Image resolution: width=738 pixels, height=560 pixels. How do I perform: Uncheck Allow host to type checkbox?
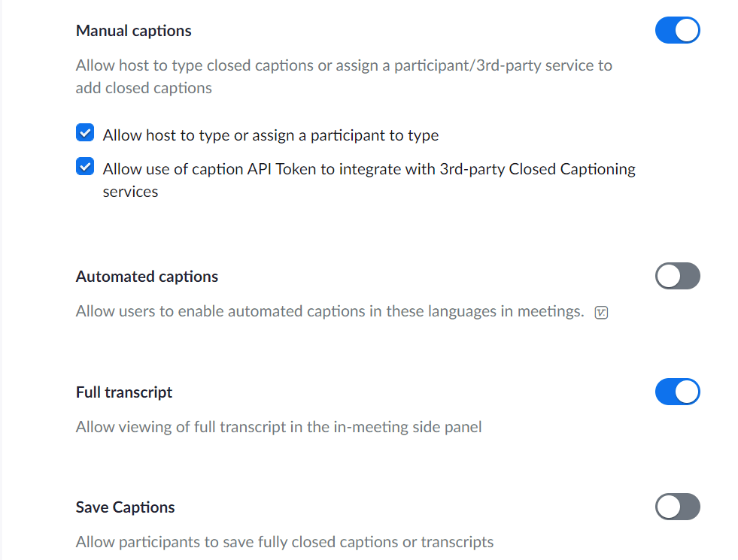85,132
